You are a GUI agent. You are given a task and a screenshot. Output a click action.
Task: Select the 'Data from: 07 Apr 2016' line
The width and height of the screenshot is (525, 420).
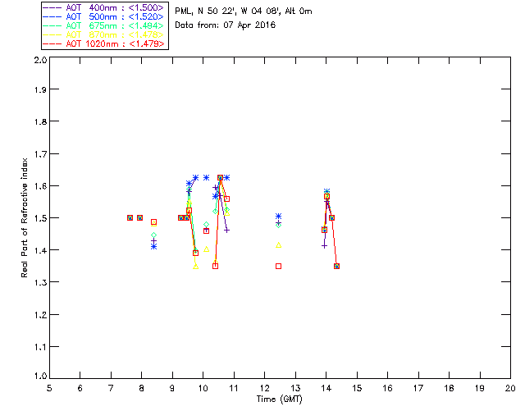coord(225,25)
